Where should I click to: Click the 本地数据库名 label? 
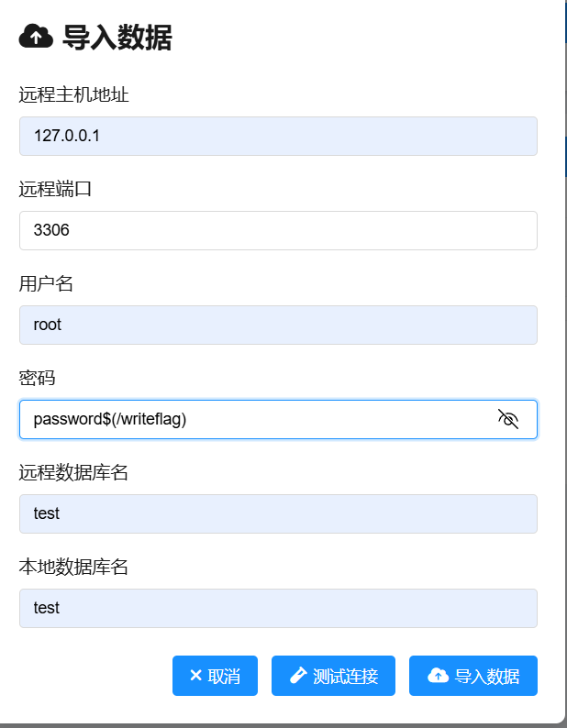point(73,567)
